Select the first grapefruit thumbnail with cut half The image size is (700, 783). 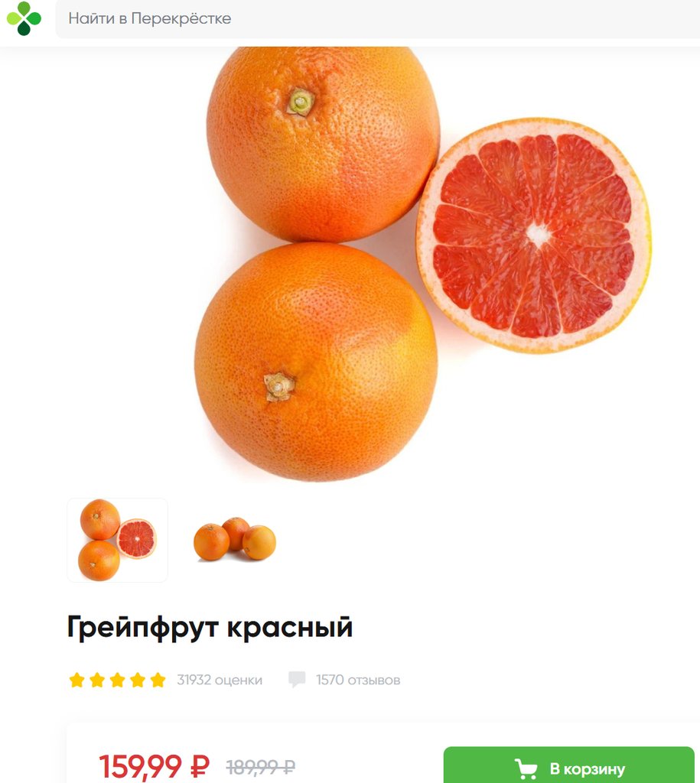pos(117,540)
